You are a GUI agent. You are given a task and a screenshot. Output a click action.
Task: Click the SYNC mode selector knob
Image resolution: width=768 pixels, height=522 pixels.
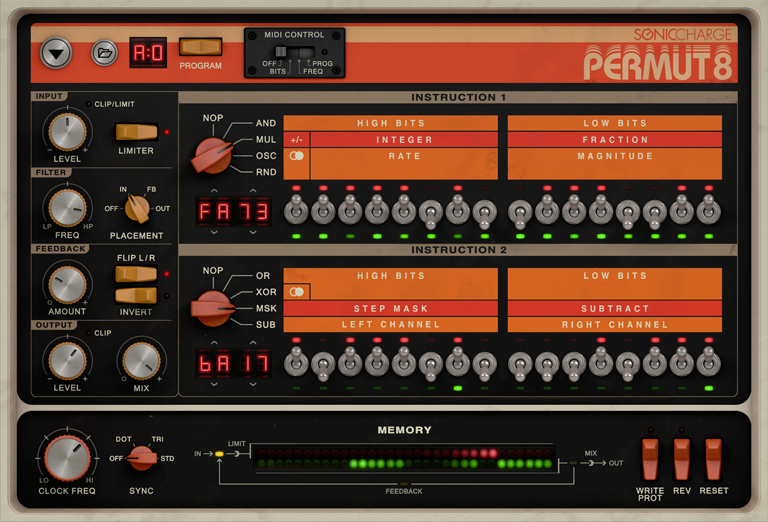tap(143, 457)
